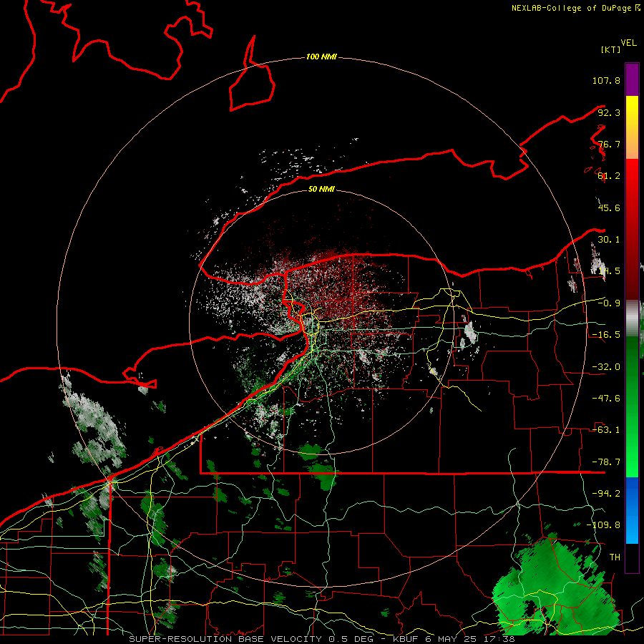Select the 107.8 legend value

606,80
